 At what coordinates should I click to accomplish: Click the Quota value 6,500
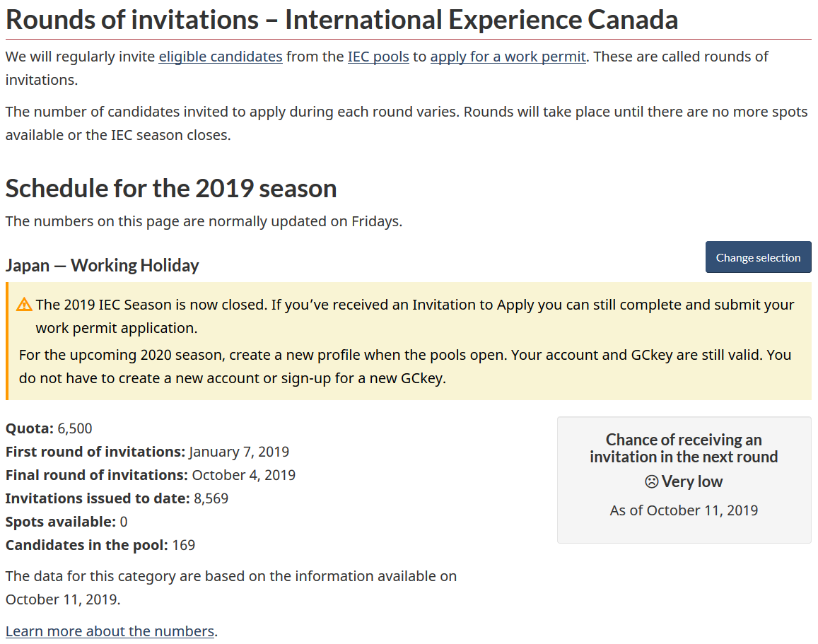(x=75, y=428)
